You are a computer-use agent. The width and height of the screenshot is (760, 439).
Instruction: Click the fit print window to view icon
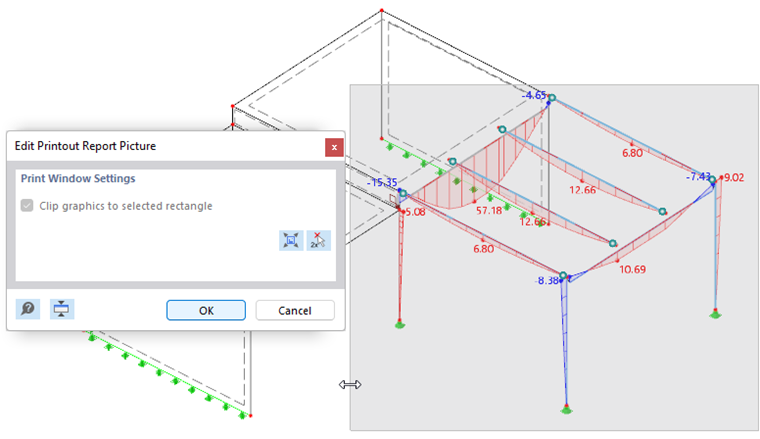coord(291,240)
